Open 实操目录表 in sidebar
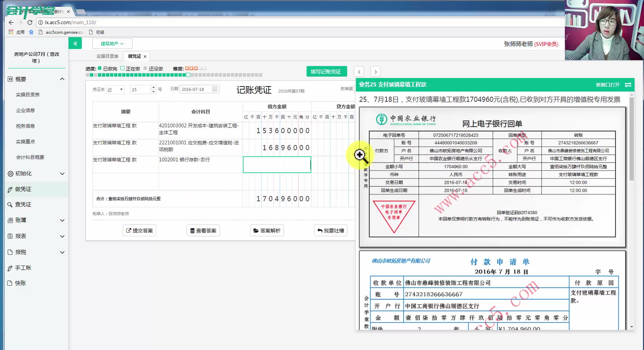The image size is (644, 350). click(x=28, y=95)
